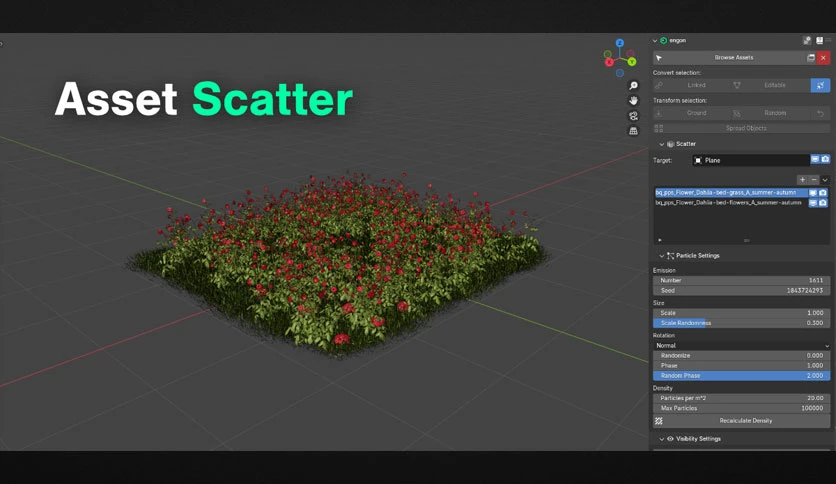This screenshot has width=836, height=484.
Task: Click the Particles per m^2 field
Action: tap(742, 398)
